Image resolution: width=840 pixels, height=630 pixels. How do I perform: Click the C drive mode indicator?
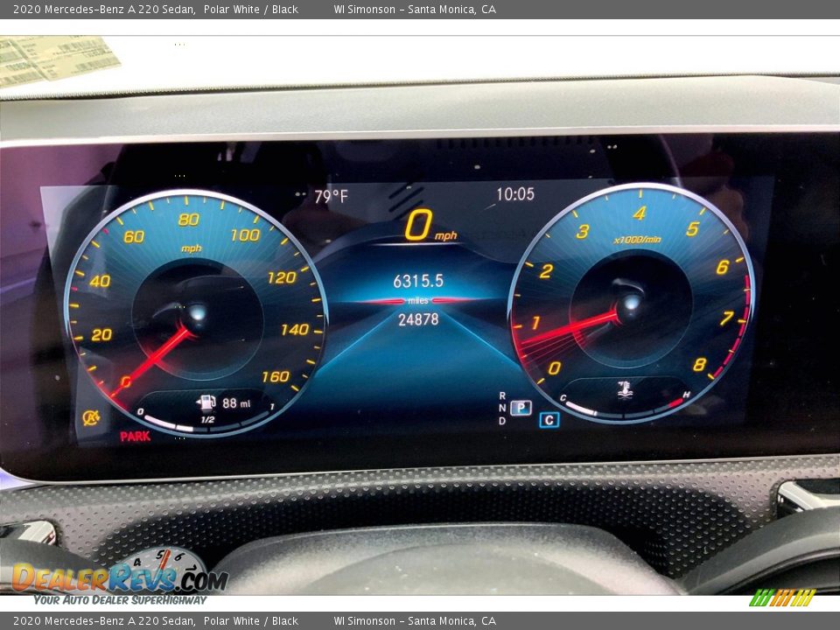click(549, 421)
